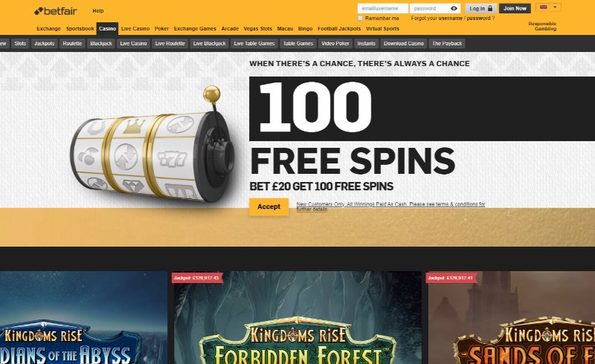Click the Accept offer button
Viewport: 595px width, 364px height.
268,207
